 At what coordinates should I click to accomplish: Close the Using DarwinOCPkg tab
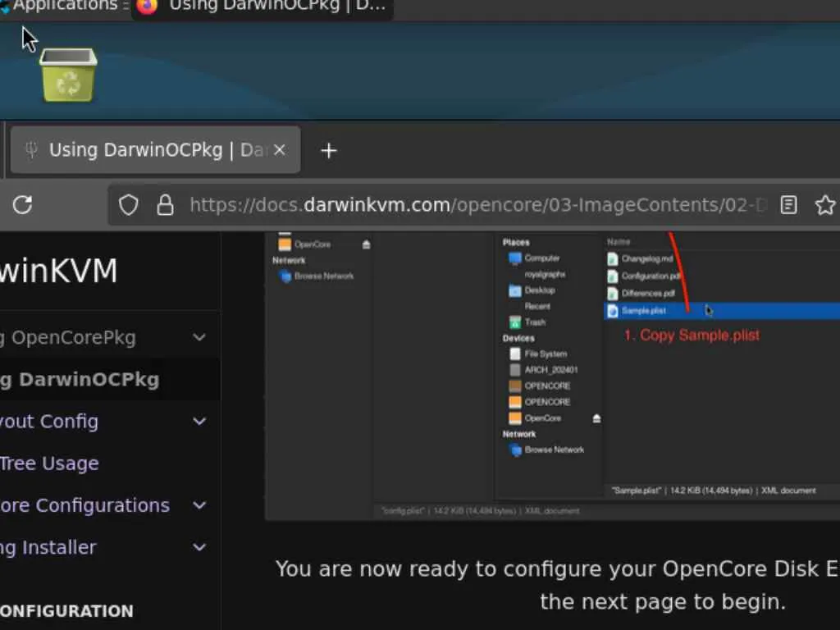click(x=280, y=151)
